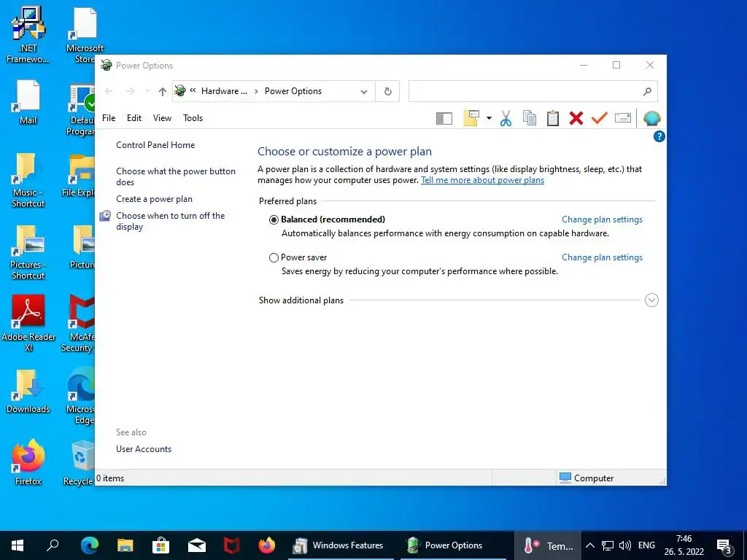
Task: Change plan settings for Balanced
Action: point(602,219)
